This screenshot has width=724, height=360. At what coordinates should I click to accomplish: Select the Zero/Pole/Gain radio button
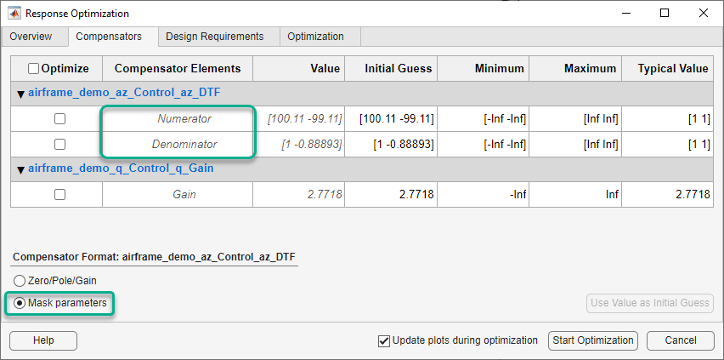tap(19, 281)
